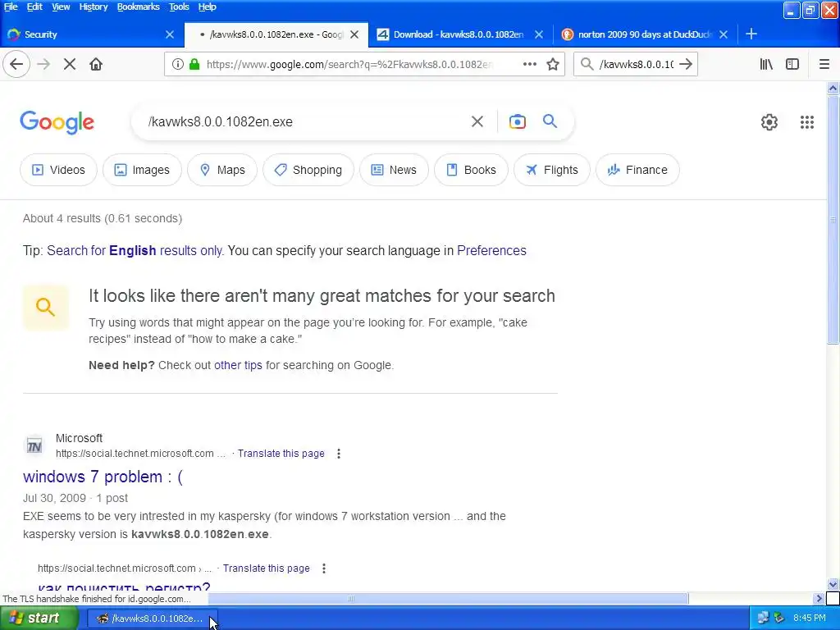Filter results by Books
The image size is (840, 630).
471,170
